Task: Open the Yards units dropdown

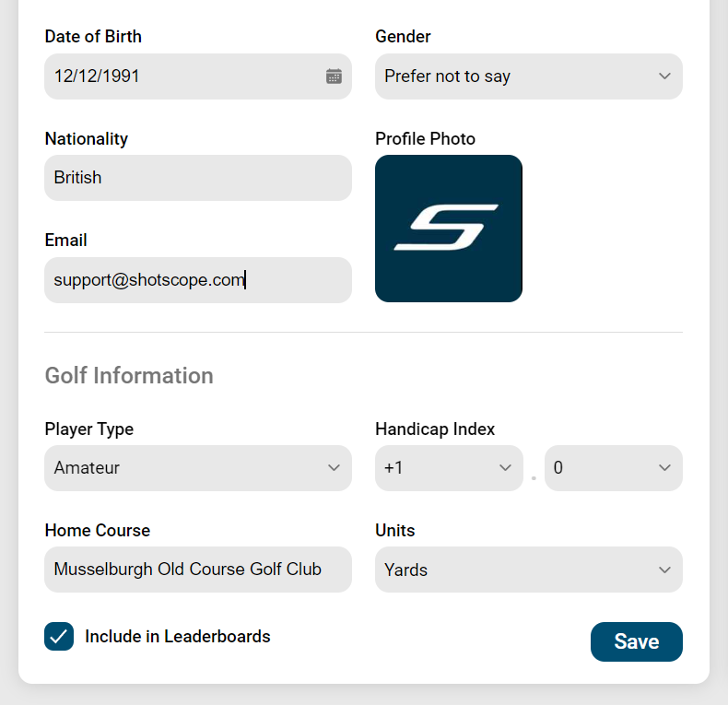Action: click(529, 570)
